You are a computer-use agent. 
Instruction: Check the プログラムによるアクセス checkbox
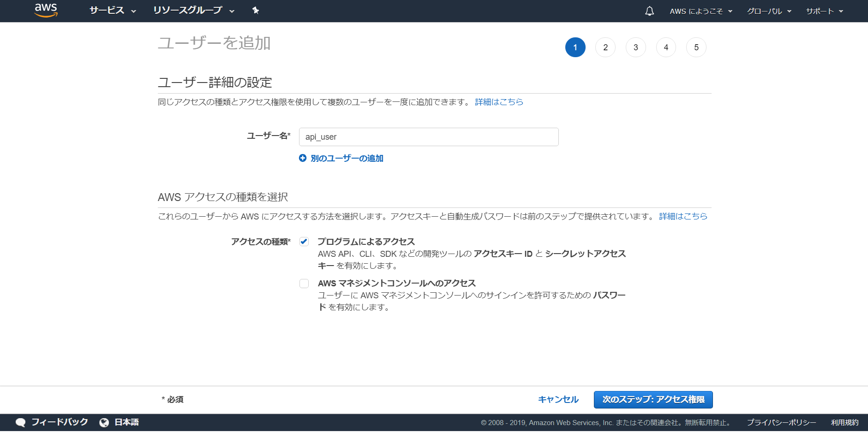point(304,242)
